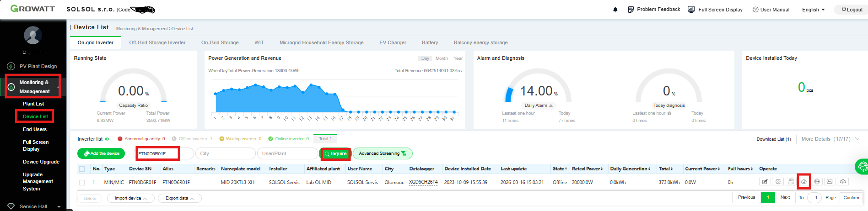Tick the checkbox for inverter row 1
Image resolution: width=868 pixels, height=211 pixels.
[82, 182]
